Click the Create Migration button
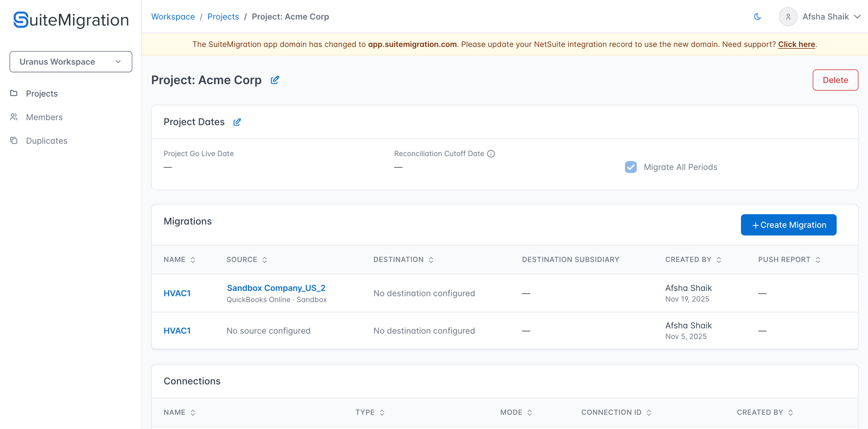The image size is (868, 429). pos(789,225)
